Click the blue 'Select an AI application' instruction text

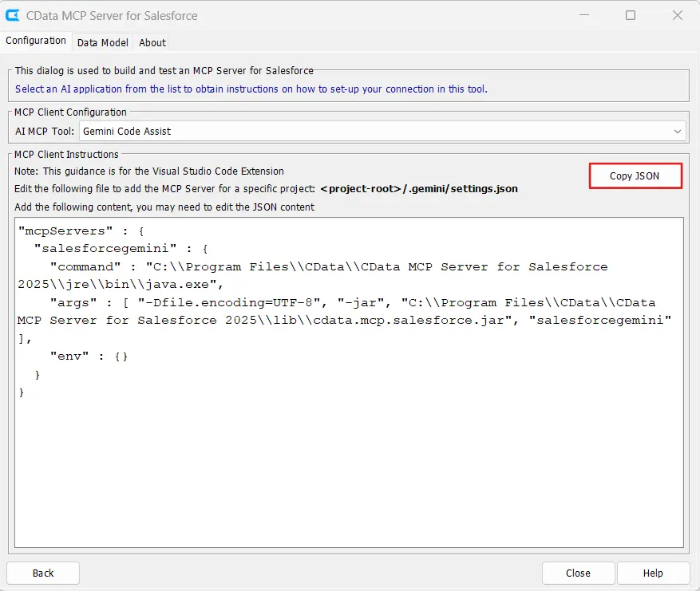point(251,89)
